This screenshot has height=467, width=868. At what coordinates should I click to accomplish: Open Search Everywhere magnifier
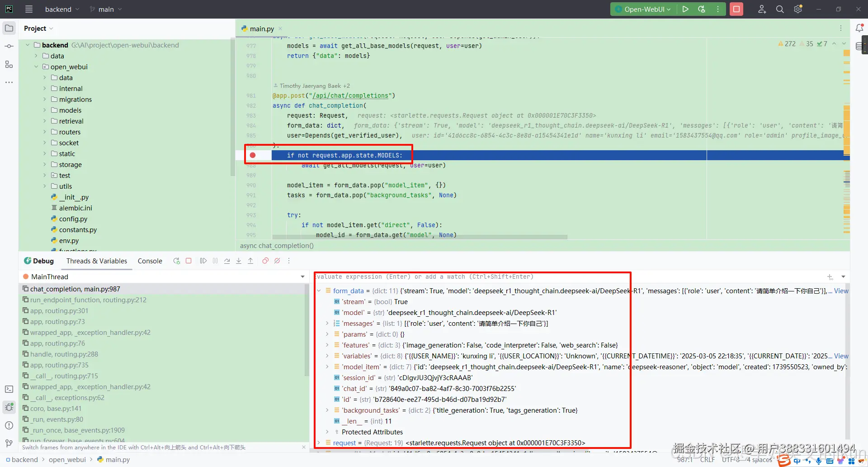tap(780, 9)
